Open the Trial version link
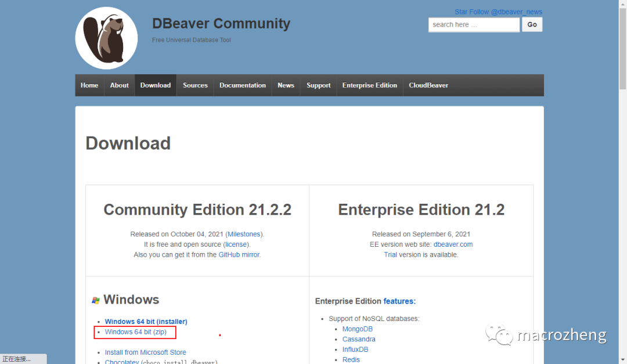 (x=390, y=255)
